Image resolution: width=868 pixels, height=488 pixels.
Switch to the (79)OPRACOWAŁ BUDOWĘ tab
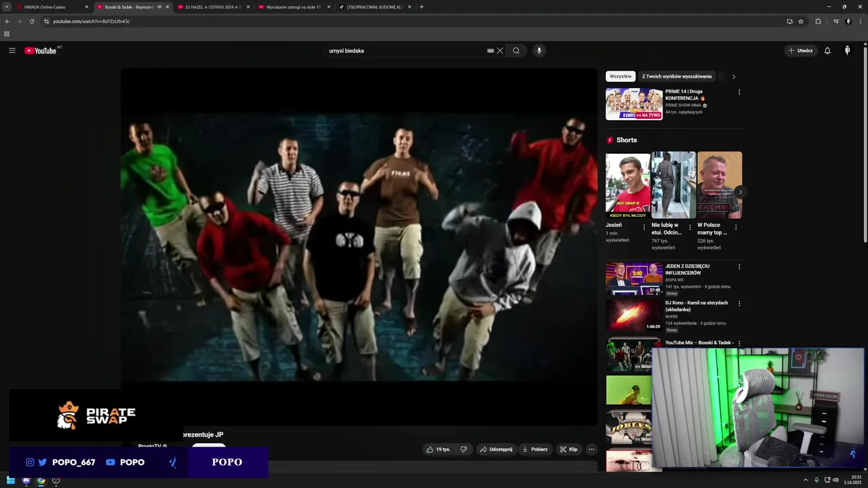coord(374,7)
